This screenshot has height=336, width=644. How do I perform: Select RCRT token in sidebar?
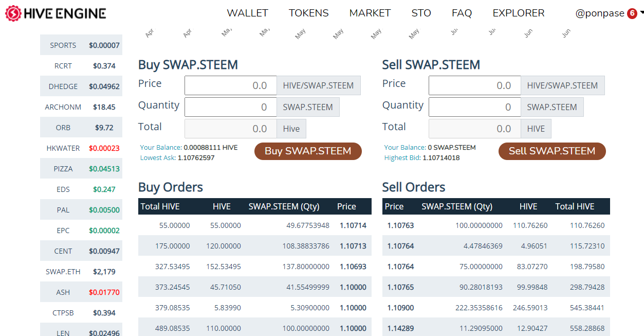click(81, 66)
